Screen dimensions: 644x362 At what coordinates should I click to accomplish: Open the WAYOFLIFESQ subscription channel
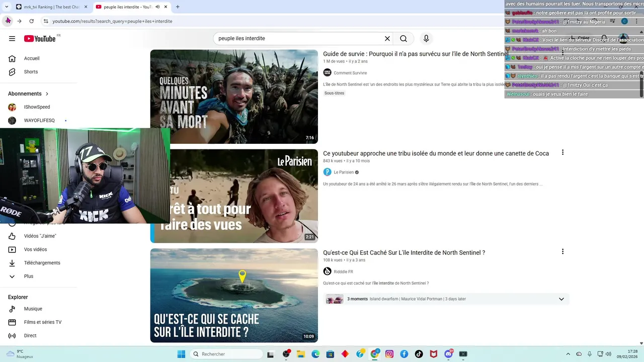click(39, 121)
